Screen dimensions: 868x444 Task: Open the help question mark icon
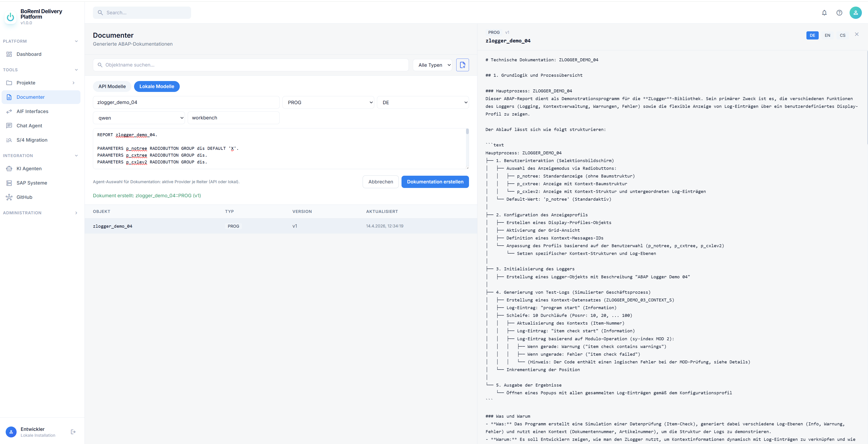point(839,13)
